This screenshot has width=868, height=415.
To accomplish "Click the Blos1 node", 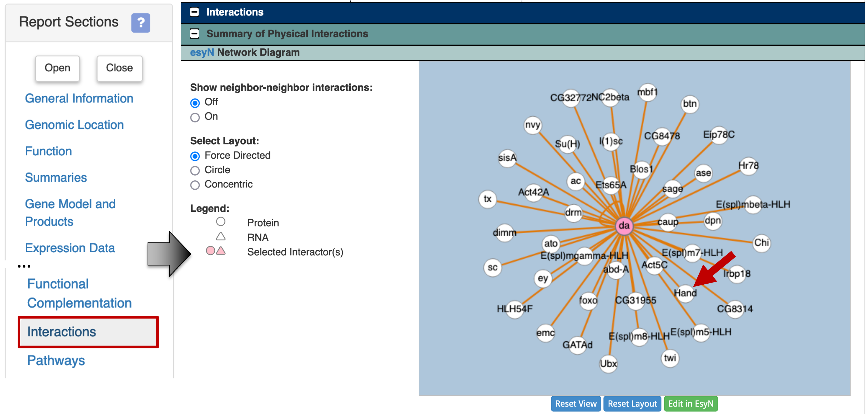I will pos(641,169).
